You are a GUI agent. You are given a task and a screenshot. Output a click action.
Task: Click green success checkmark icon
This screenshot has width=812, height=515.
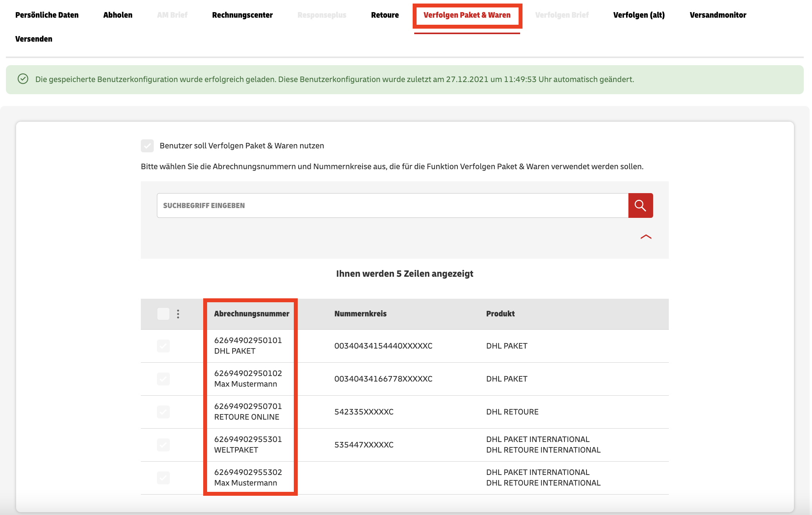[23, 79]
